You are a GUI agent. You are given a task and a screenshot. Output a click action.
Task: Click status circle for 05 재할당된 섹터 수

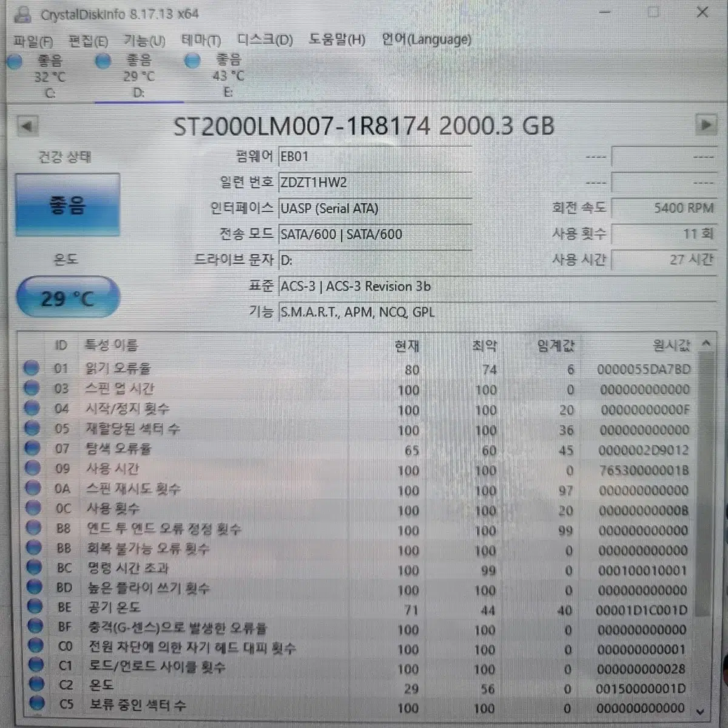tap(32, 428)
